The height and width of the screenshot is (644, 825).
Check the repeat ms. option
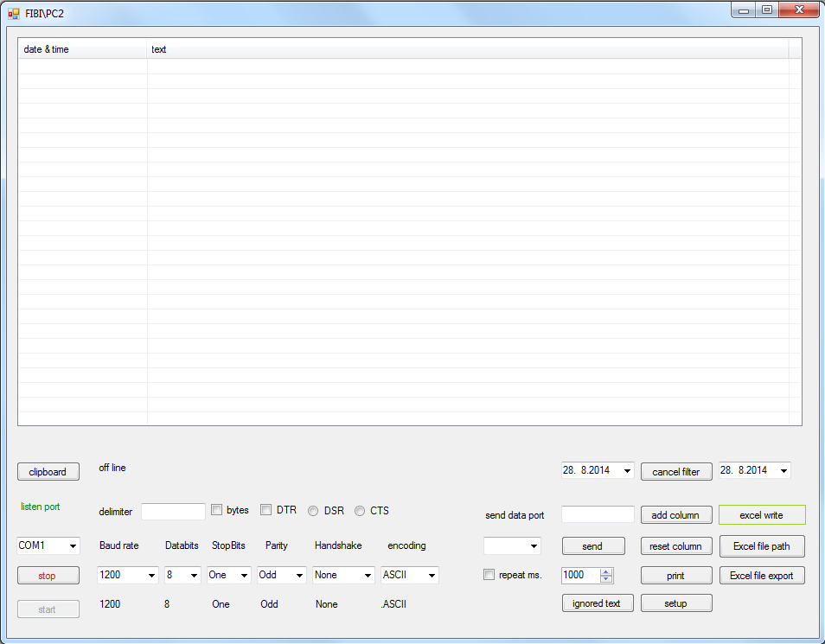(489, 575)
